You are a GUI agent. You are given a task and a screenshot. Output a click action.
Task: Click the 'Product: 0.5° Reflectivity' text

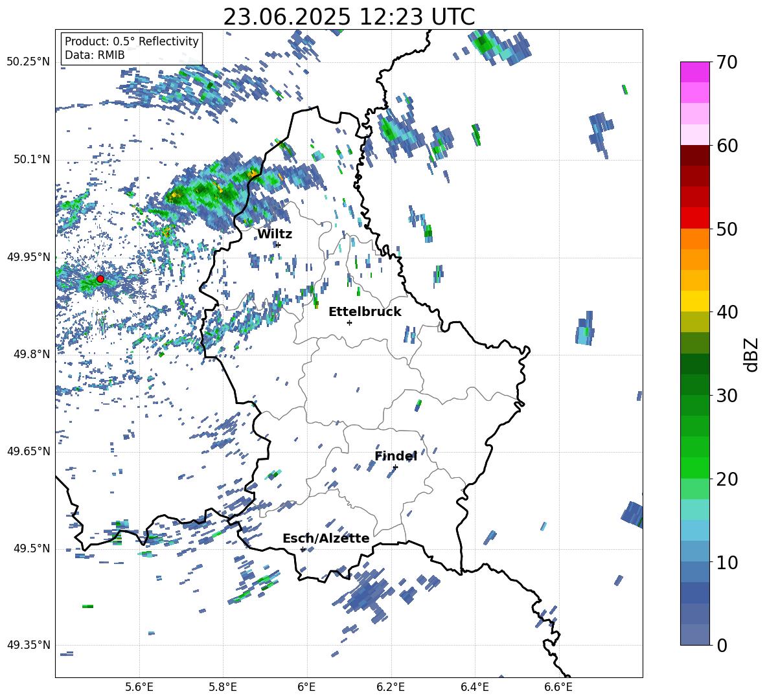(132, 41)
